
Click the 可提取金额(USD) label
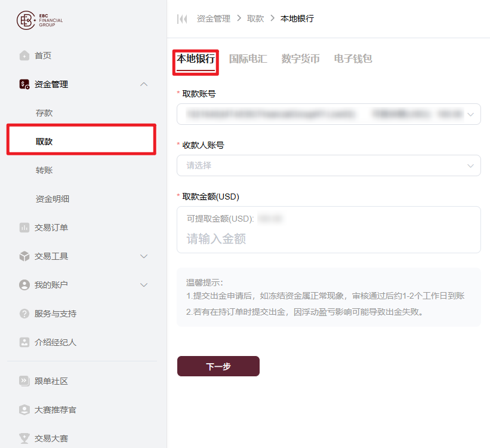(x=220, y=219)
